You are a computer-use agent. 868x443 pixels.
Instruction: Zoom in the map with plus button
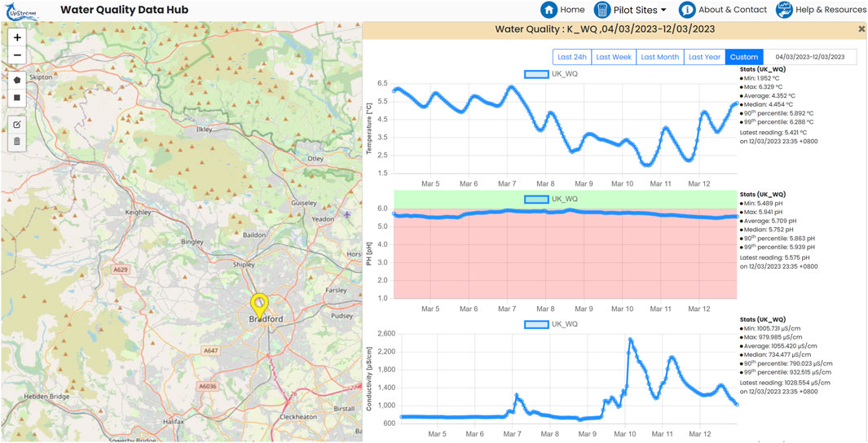click(x=17, y=37)
